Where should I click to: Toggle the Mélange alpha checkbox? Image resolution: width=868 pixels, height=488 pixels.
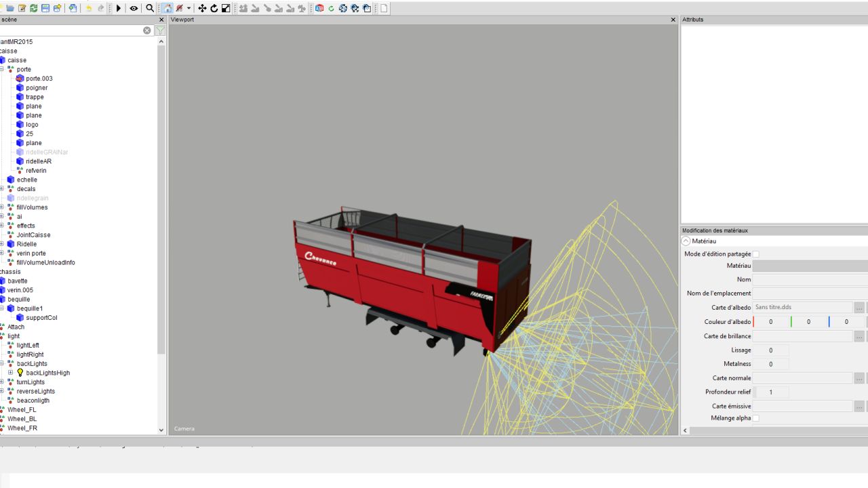[756, 418]
